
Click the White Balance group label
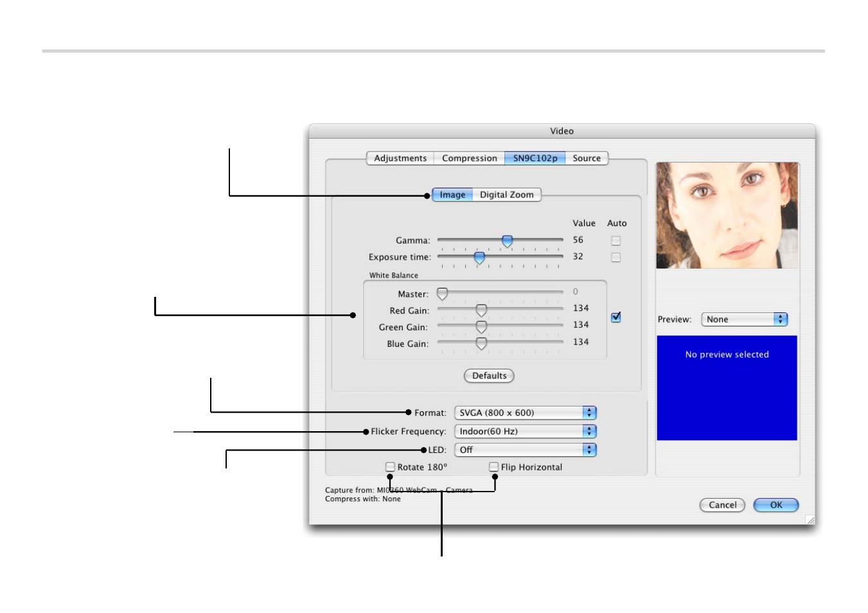click(x=393, y=275)
